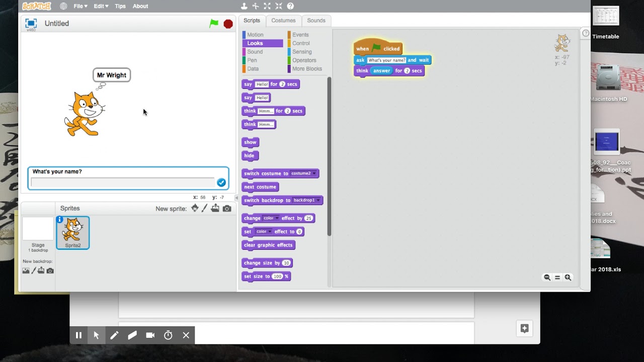Open the Tips menu item
The image size is (644, 362).
click(120, 6)
